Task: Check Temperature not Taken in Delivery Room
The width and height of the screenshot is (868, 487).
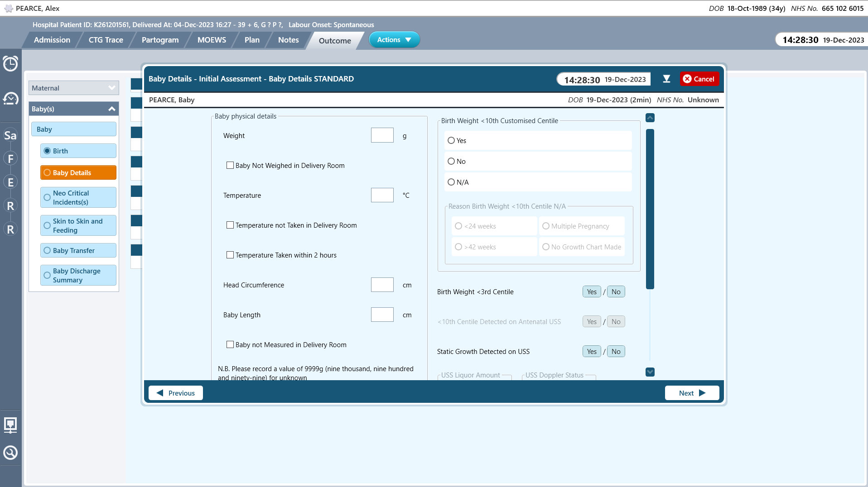Action: (x=230, y=225)
